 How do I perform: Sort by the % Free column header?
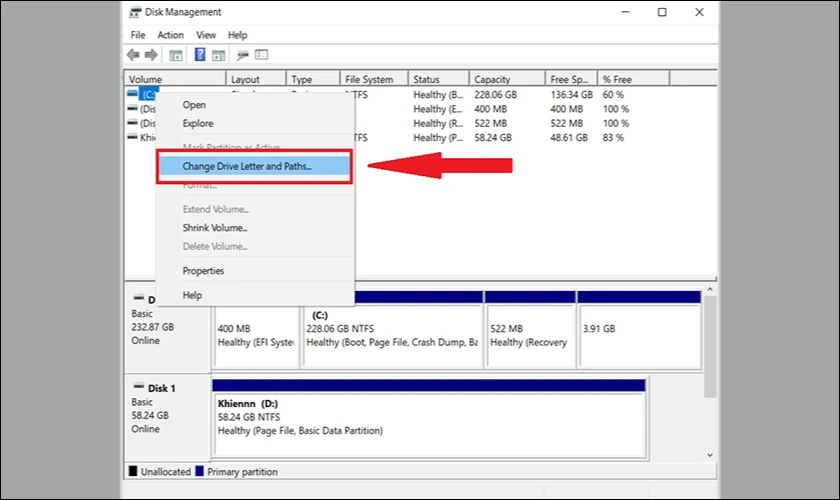pos(633,79)
